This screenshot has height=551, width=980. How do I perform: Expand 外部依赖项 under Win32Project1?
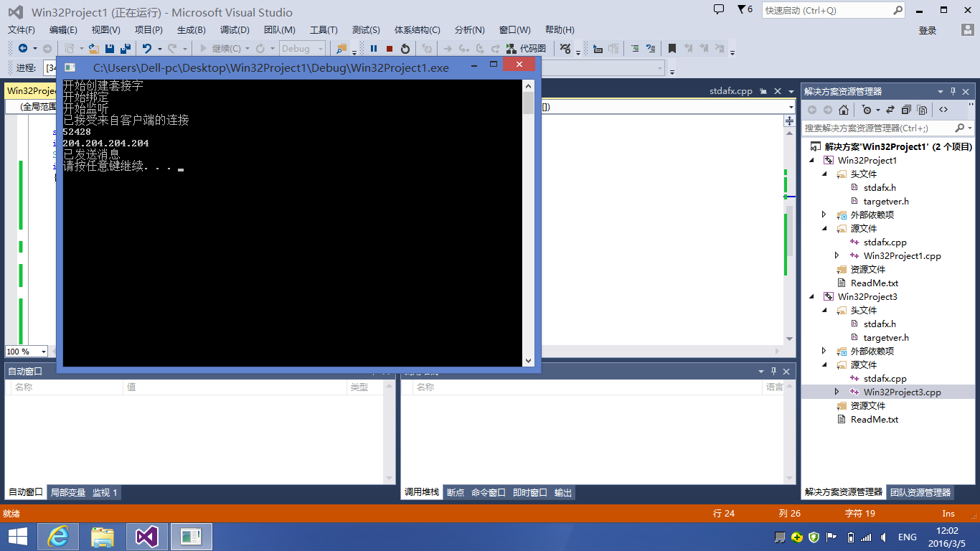[825, 215]
